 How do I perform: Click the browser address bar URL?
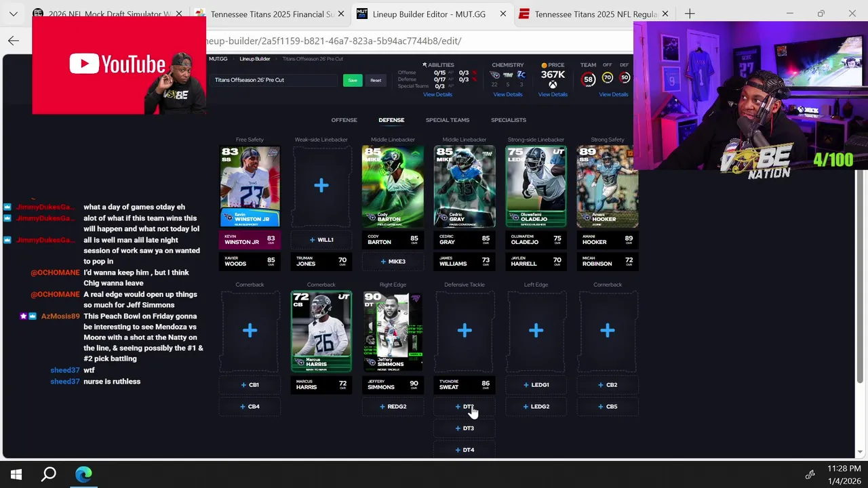coord(334,41)
